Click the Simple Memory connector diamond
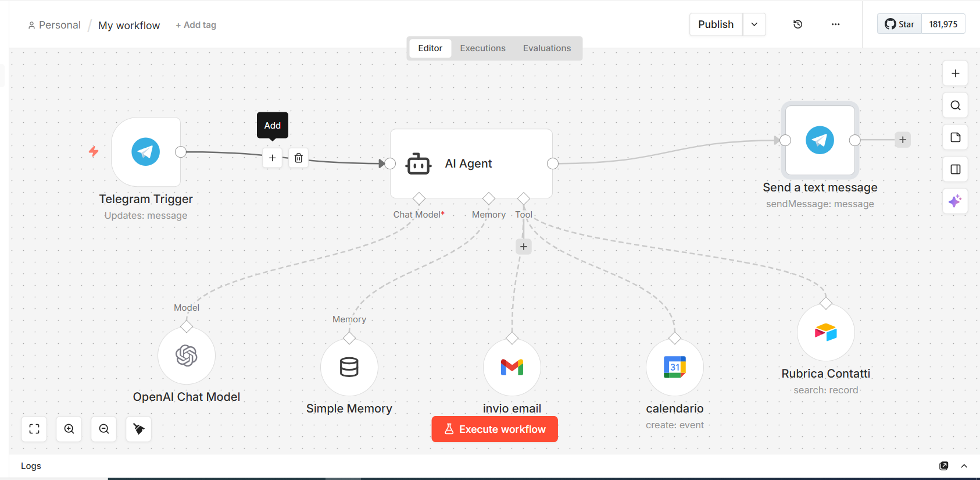 click(x=349, y=338)
